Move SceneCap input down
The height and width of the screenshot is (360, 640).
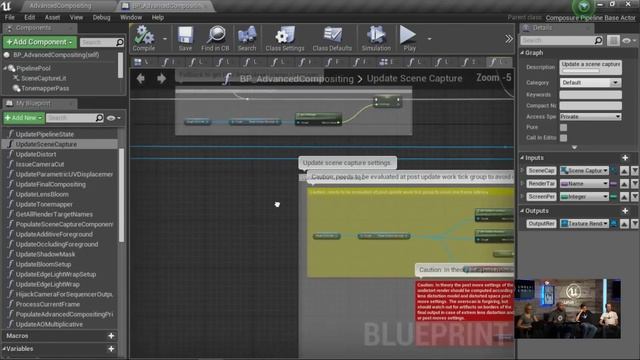[x=635, y=171]
